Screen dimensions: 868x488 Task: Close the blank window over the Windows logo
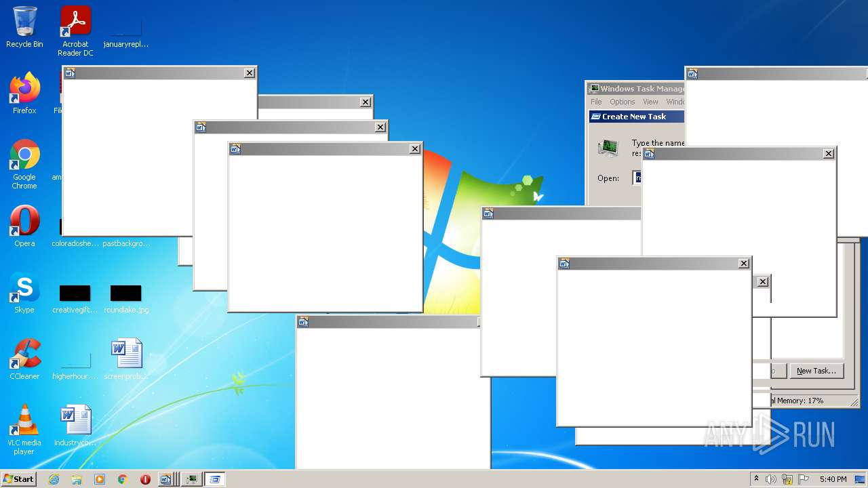415,149
